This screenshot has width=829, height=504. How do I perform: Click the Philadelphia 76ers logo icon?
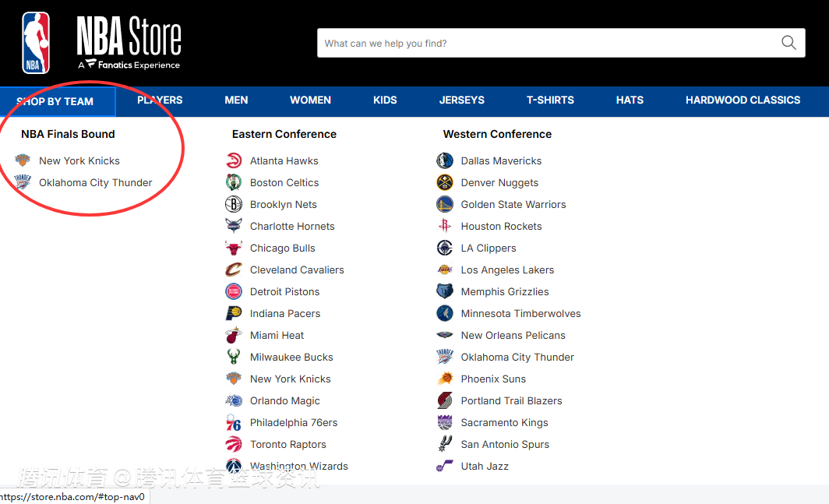234,422
